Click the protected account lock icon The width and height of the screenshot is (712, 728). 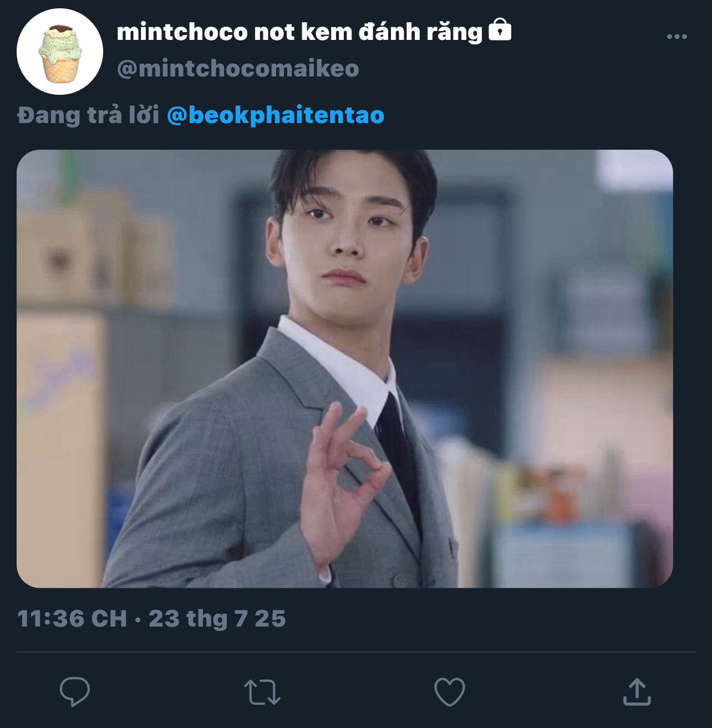pyautogui.click(x=500, y=30)
